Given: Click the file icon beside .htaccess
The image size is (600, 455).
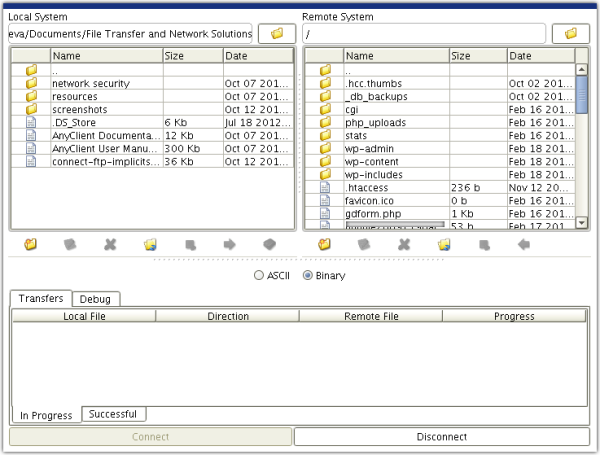Looking at the screenshot, I should pos(325,187).
